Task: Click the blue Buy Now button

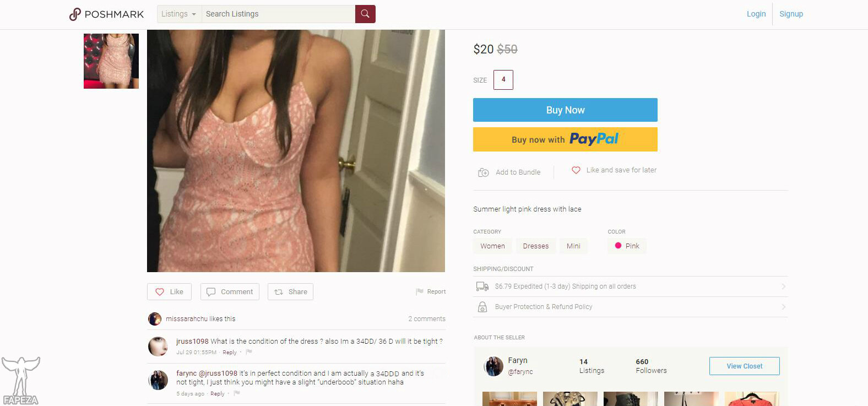Action: (565, 110)
